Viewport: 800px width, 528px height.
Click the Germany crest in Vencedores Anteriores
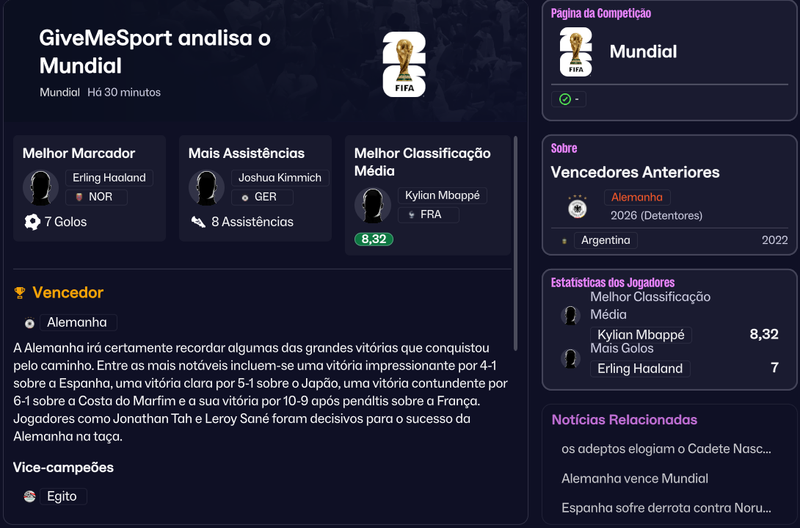pyautogui.click(x=577, y=207)
